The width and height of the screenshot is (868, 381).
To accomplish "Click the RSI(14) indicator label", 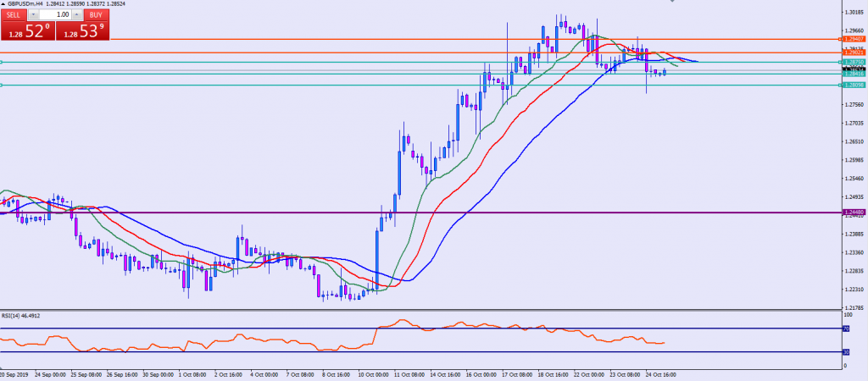I will click(x=21, y=315).
